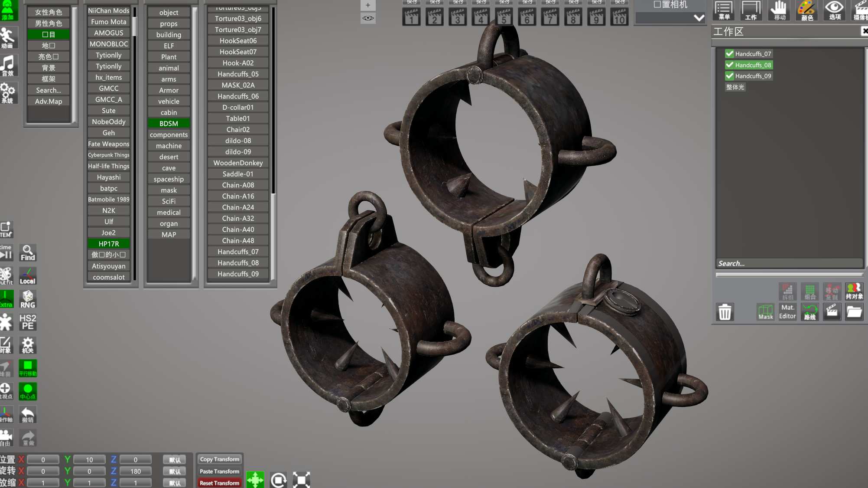868x488 pixels.
Task: Open the 选项 eye options icon
Action: (835, 10)
